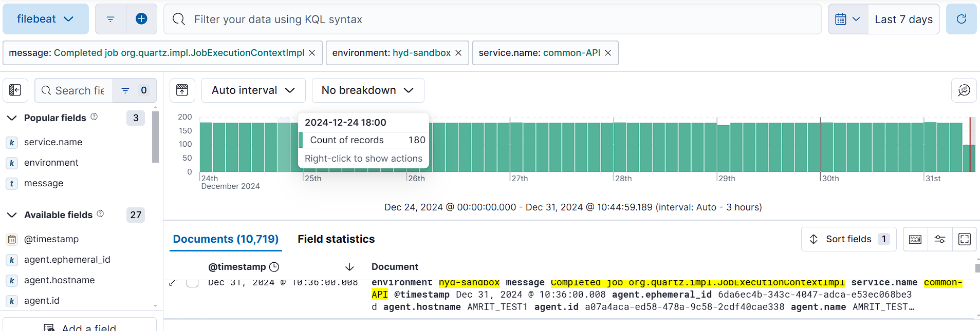Open display options icon for grid
The height and width of the screenshot is (331, 980).
pyautogui.click(x=940, y=239)
